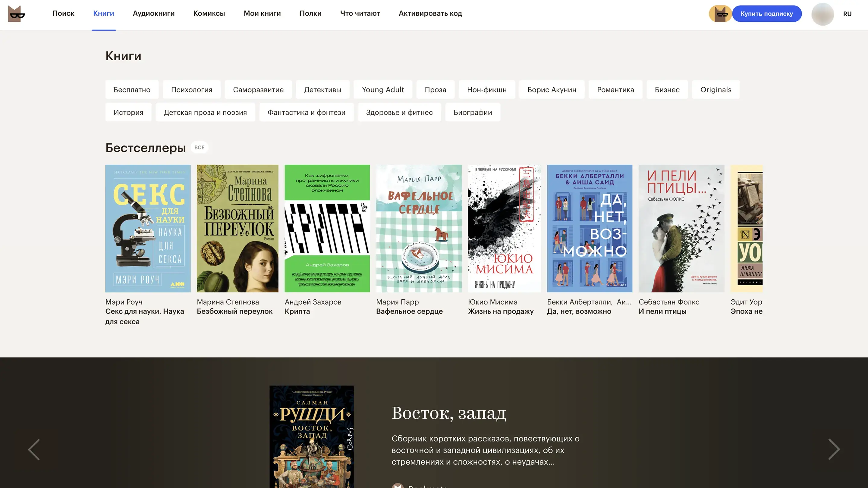Go to previous featured book slide
Viewport: 868px width, 488px height.
pyautogui.click(x=34, y=449)
